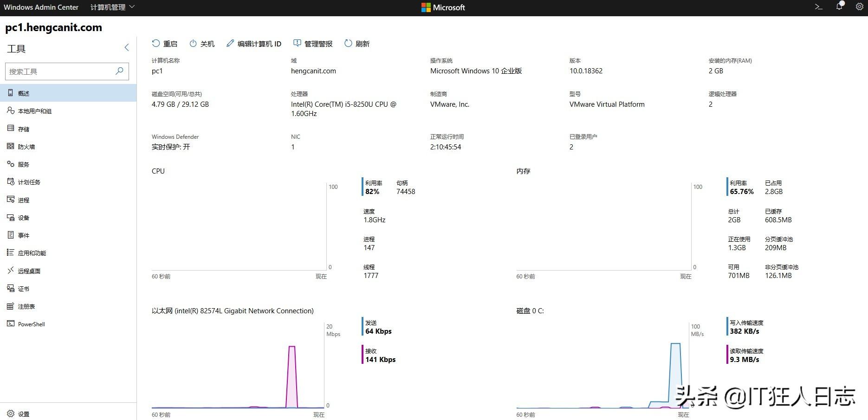This screenshot has height=420, width=868.
Task: Open the 计划任务 tool
Action: (x=68, y=182)
